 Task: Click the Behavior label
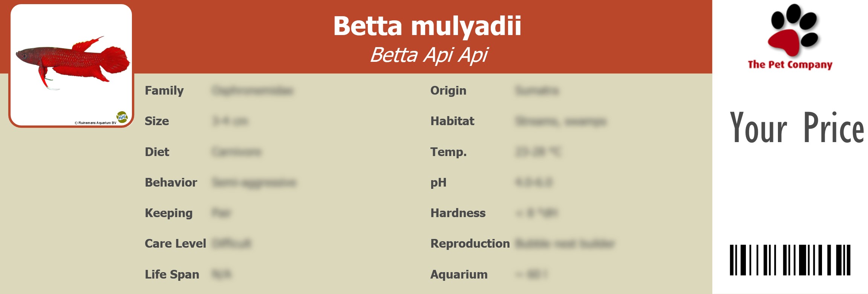171,182
